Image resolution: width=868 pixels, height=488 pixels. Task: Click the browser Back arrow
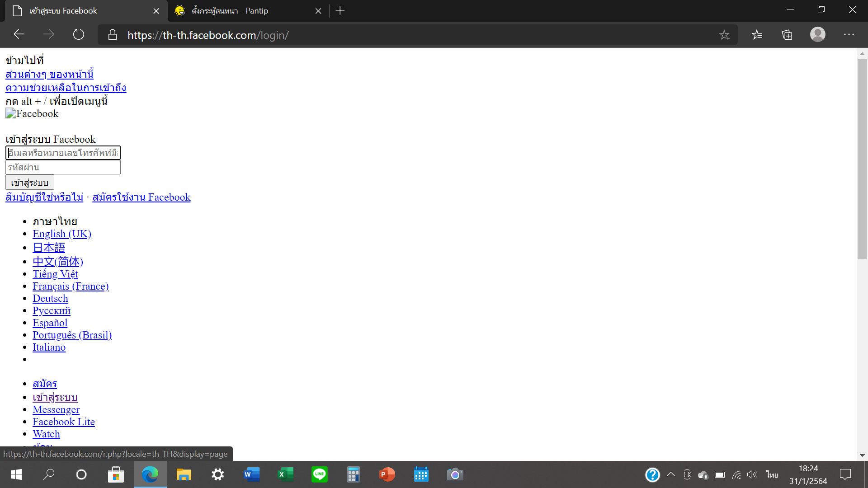pyautogui.click(x=19, y=34)
